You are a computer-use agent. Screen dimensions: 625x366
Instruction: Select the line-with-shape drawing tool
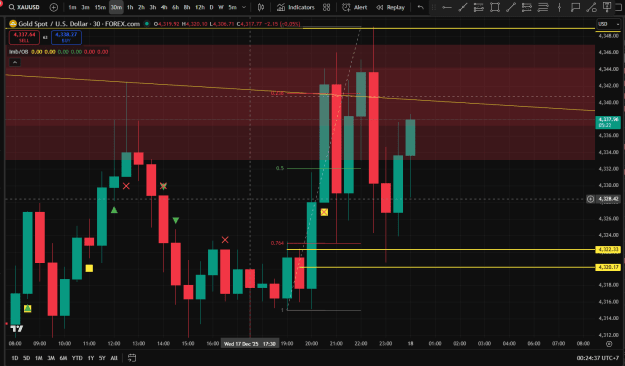pyautogui.click(x=592, y=7)
